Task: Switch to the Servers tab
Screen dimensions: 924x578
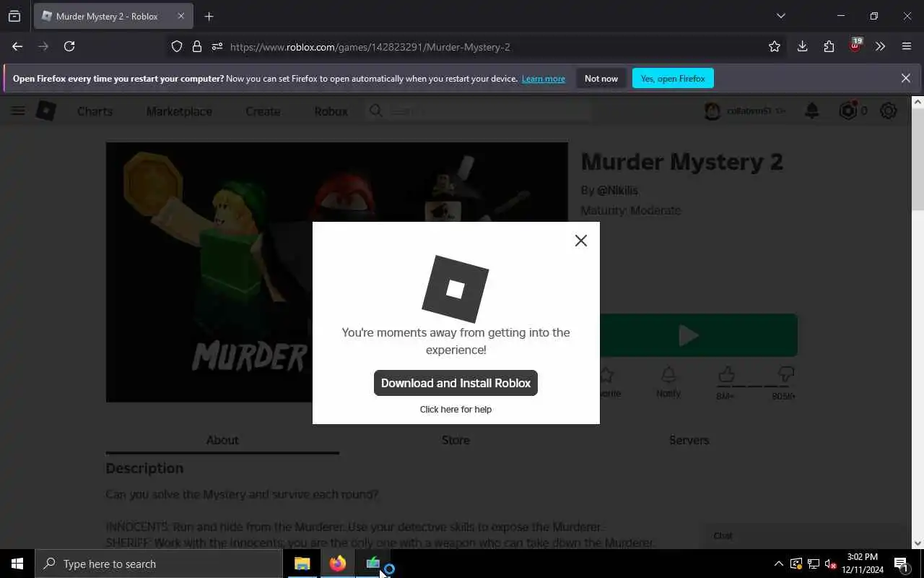Action: 689,440
